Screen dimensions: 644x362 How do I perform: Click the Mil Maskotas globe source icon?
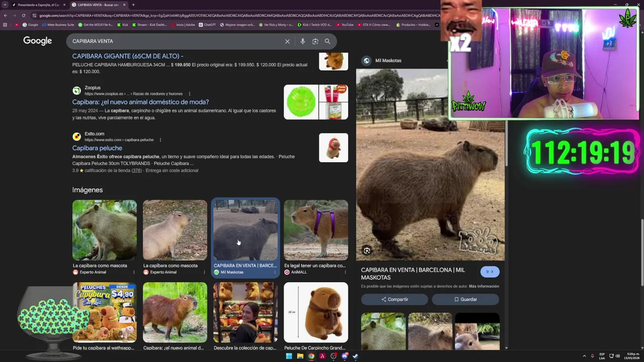367,60
